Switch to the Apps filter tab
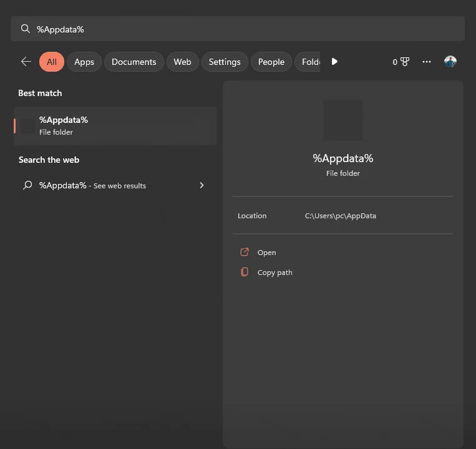476x449 pixels. (84, 62)
